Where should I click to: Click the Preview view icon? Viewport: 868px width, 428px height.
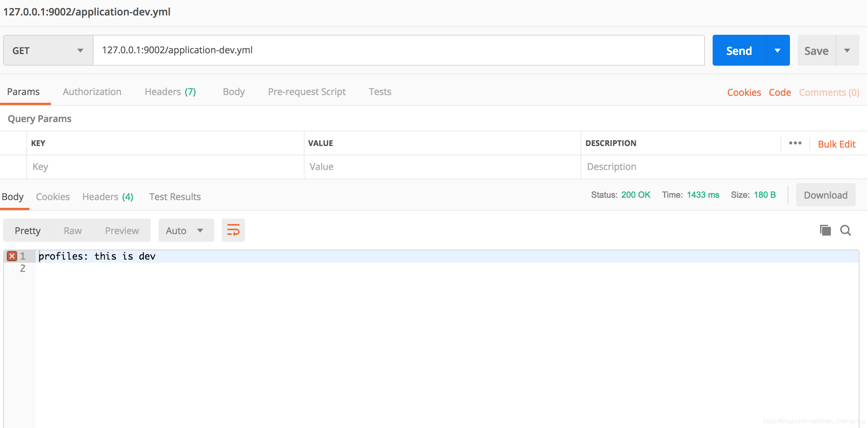pyautogui.click(x=121, y=231)
